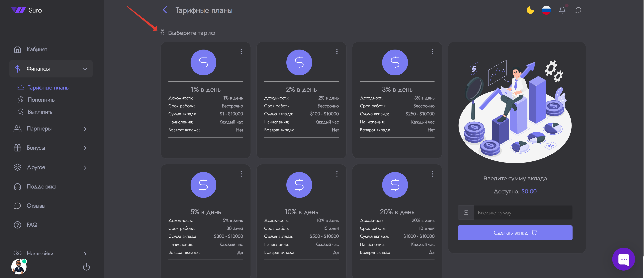The height and width of the screenshot is (278, 644).
Task: Click the Кабинет home icon
Action: [x=17, y=49]
